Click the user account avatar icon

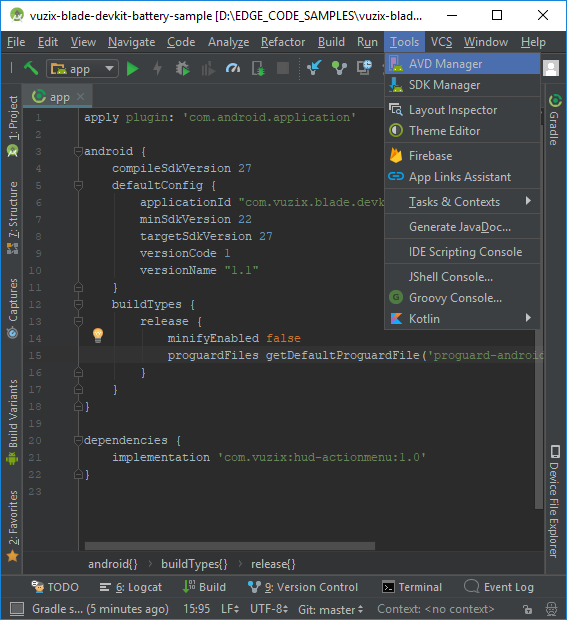coord(551,68)
